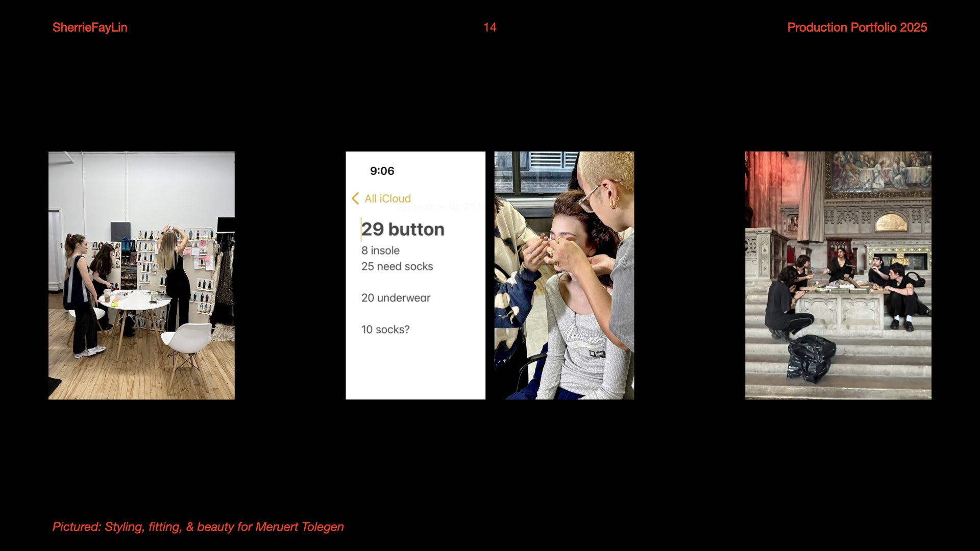Click the 29 button note title
The image size is (980, 551).
point(403,230)
